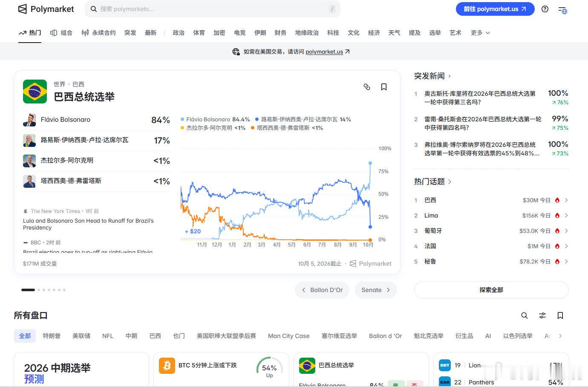588x387 pixels.
Task: Click the Polymarket logo icon
Action: point(23,9)
